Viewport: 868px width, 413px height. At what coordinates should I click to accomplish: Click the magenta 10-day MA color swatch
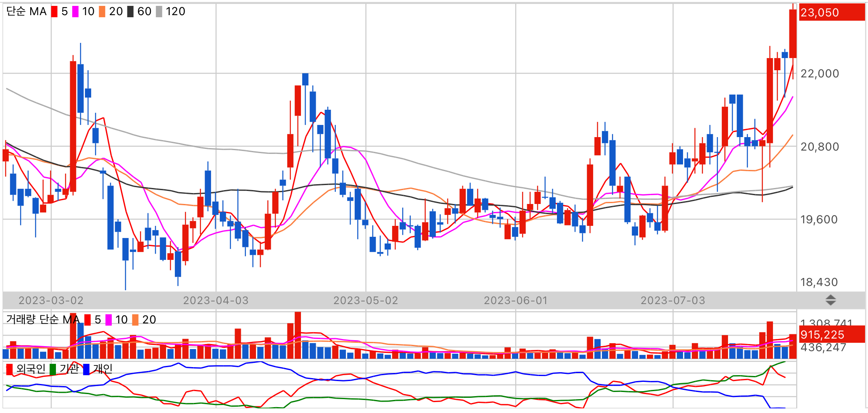coord(75,12)
